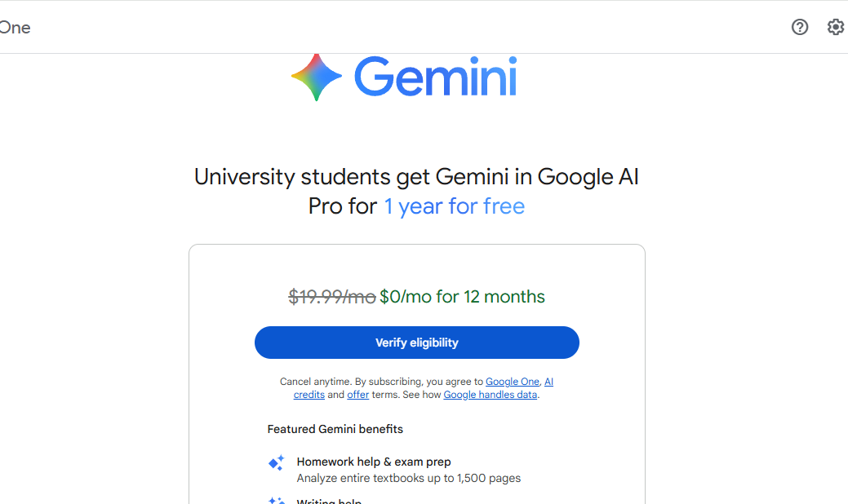This screenshot has width=848, height=504.
Task: Click the Google One header logo text
Action: pos(15,28)
